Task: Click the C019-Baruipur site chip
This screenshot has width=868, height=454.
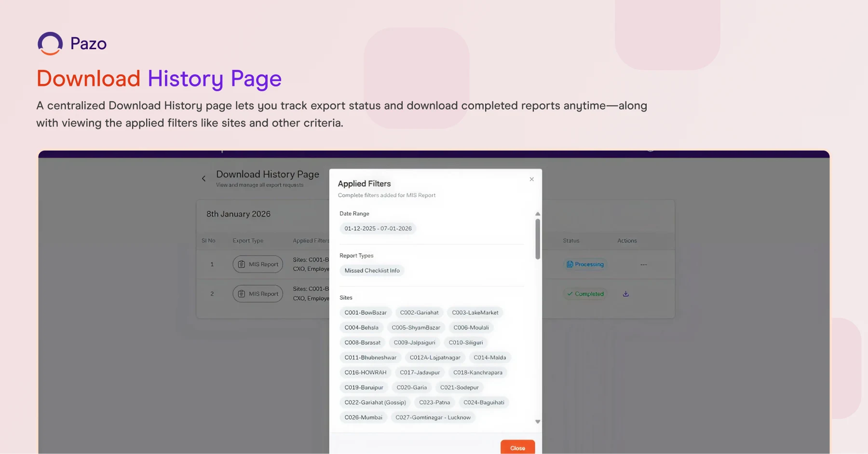Action: coord(364,387)
